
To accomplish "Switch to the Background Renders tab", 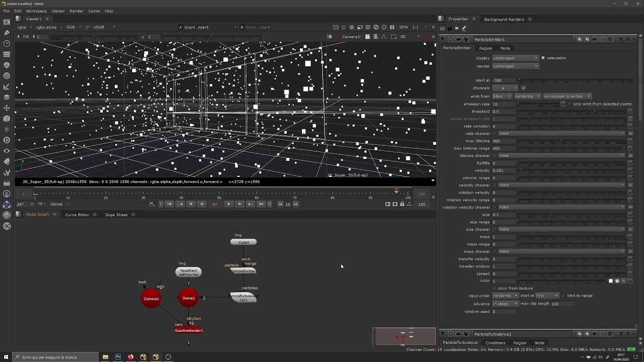I will point(504,19).
